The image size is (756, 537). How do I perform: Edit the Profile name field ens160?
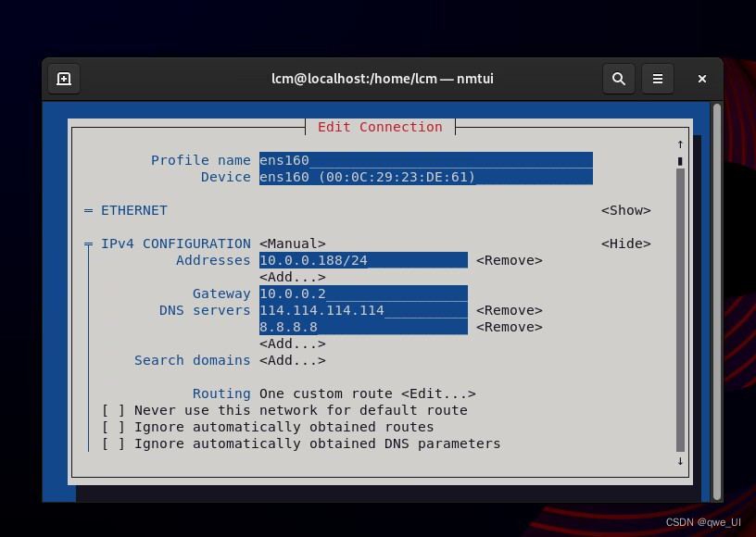click(x=426, y=160)
